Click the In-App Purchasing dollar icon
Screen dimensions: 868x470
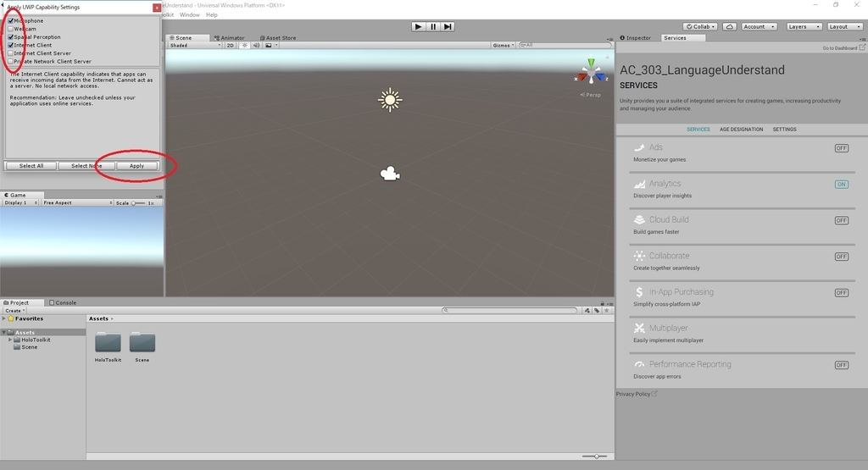tap(639, 292)
